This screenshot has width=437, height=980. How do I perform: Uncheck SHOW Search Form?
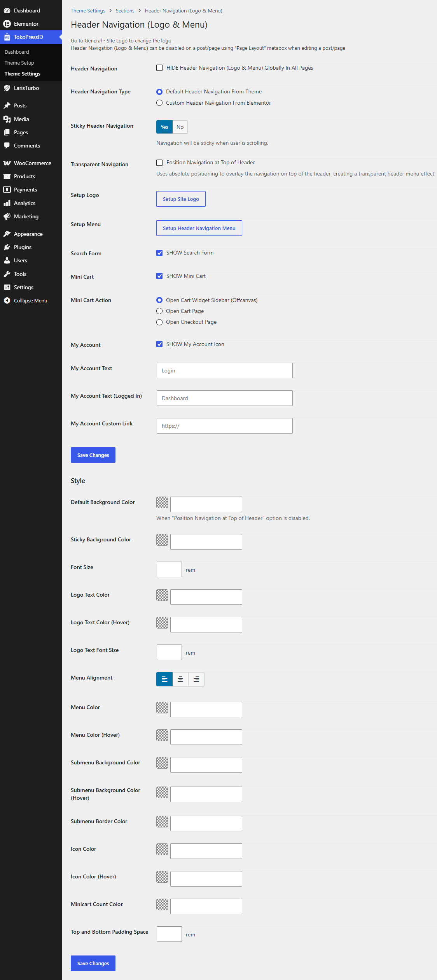click(159, 253)
